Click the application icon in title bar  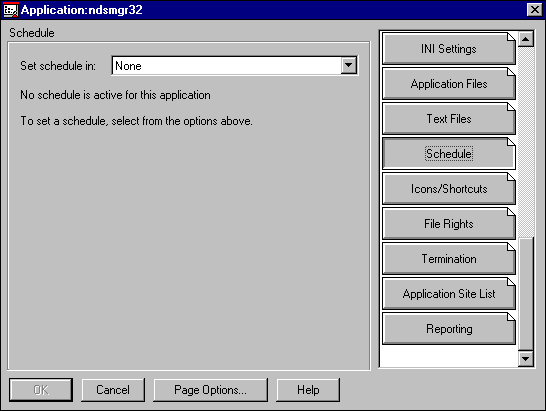pos(10,10)
